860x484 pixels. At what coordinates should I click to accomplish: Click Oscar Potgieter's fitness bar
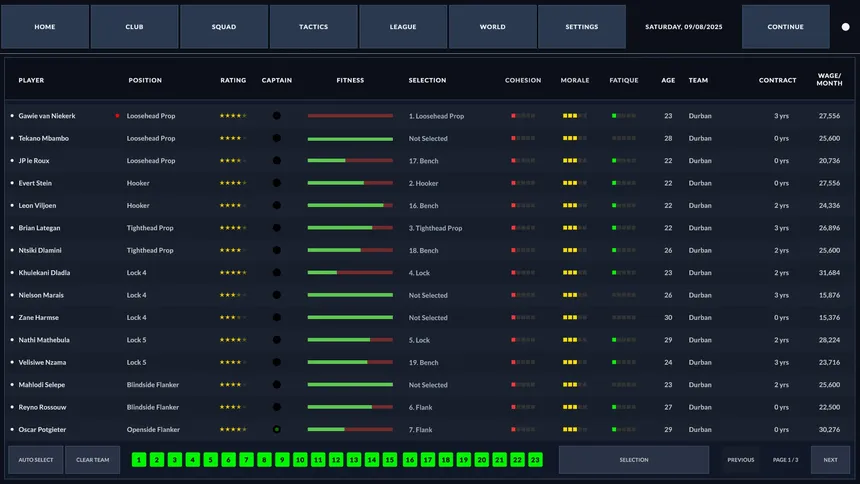click(350, 430)
